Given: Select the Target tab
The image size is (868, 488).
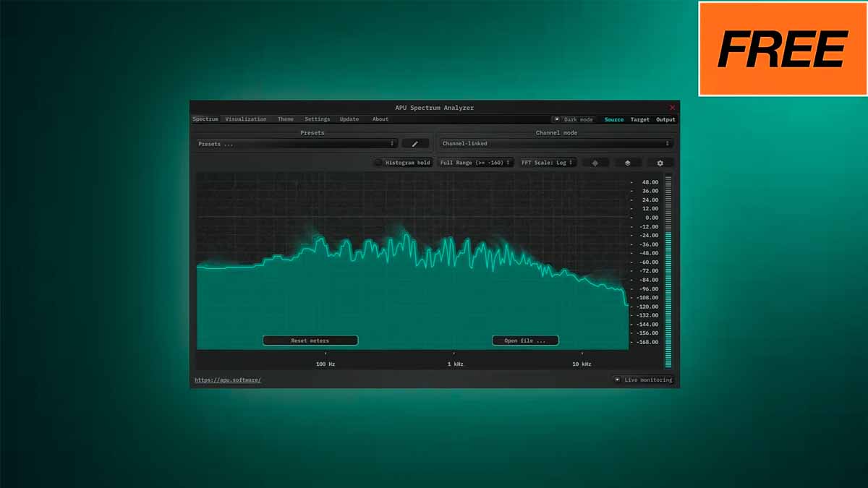Looking at the screenshot, I should coord(639,119).
